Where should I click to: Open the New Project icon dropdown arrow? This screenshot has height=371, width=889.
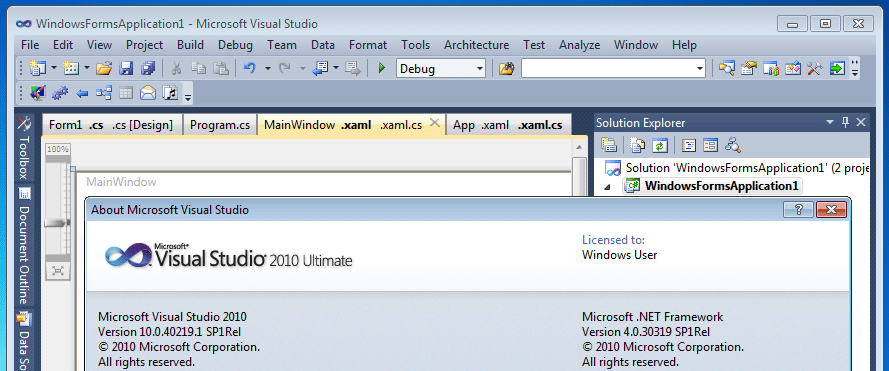pos(54,69)
